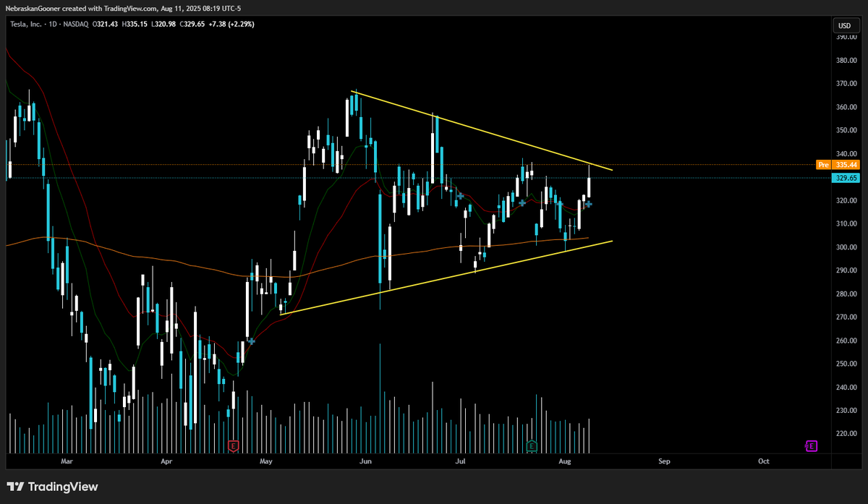Click the 270.00 price axis label
Viewport: 868px width, 504px height.
(846, 317)
